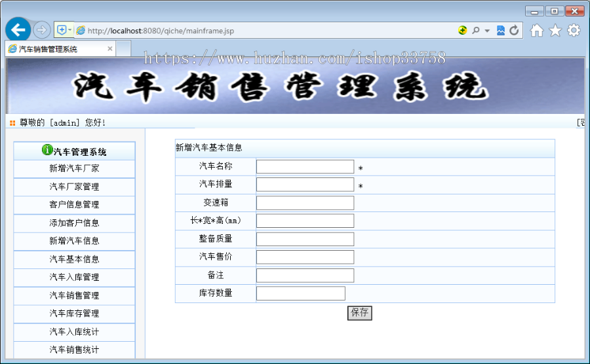Click the IE page icon in address bar

81,30
